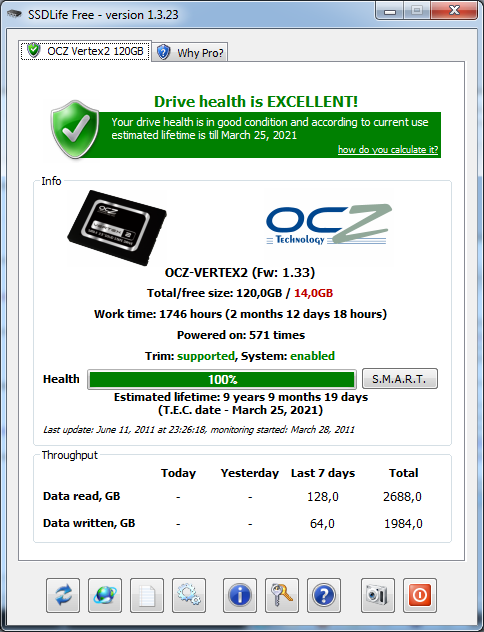
Task: Click the 'Estimated lifetime: 9 years' line
Action: 241,397
